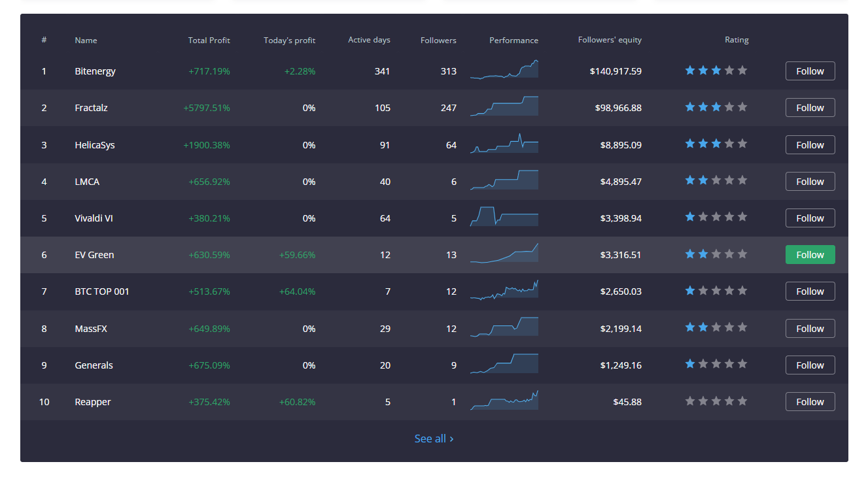This screenshot has height=481, width=868.
Task: Click LMCA star rating
Action: pyautogui.click(x=716, y=180)
